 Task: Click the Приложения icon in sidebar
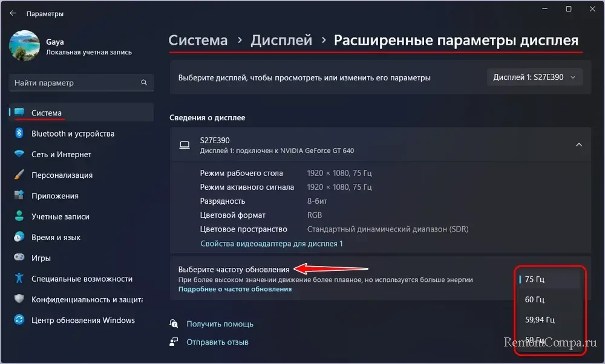pos(19,196)
